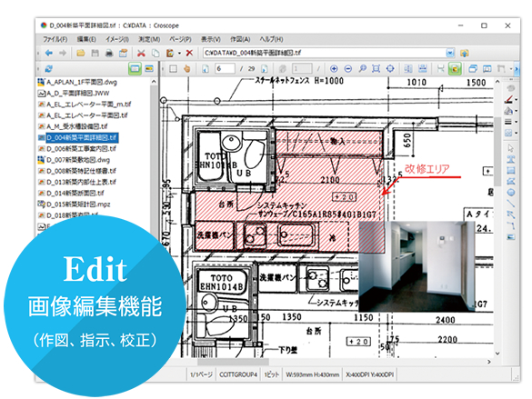Click the file list scroll-up arrow

click(154, 82)
